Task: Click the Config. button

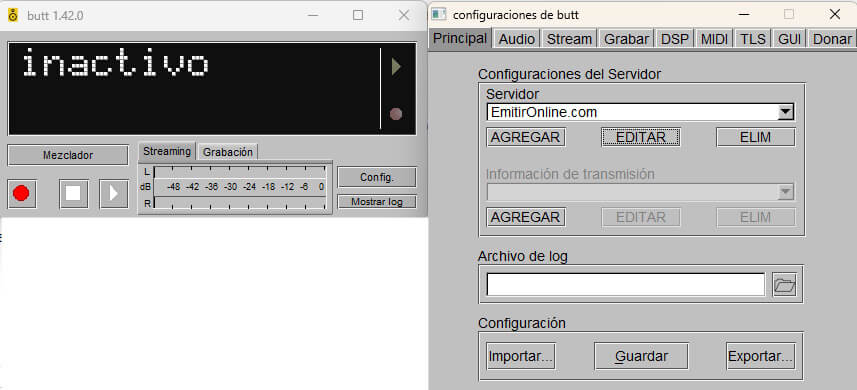Action: coord(377,178)
